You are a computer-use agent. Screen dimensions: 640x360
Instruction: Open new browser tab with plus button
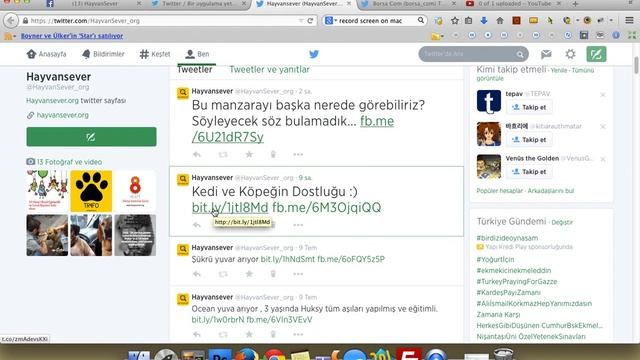click(x=576, y=4)
